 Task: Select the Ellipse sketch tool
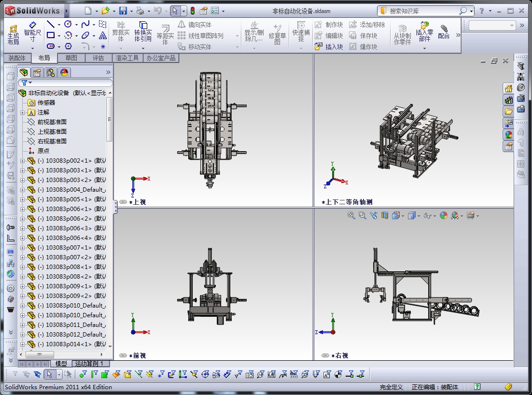pos(85,35)
